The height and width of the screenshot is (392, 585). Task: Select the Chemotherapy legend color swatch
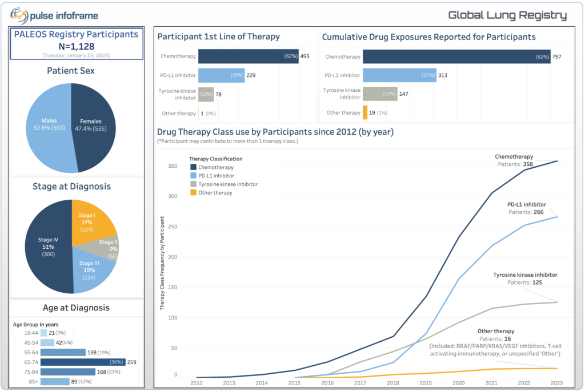pyautogui.click(x=194, y=167)
